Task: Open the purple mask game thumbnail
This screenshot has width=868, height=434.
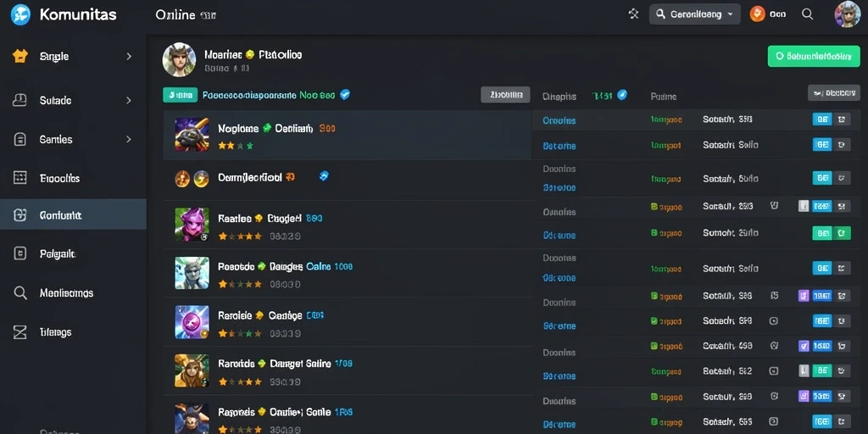Action: [x=192, y=224]
